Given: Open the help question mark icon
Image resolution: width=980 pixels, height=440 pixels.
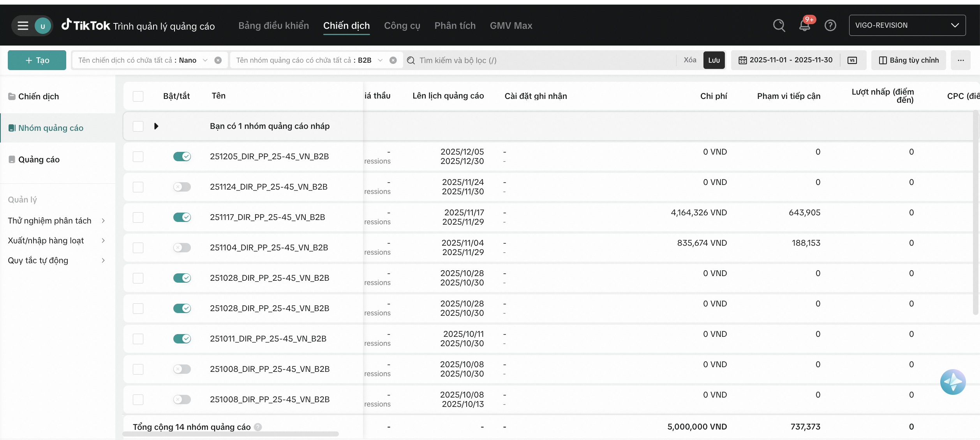Looking at the screenshot, I should (x=830, y=26).
